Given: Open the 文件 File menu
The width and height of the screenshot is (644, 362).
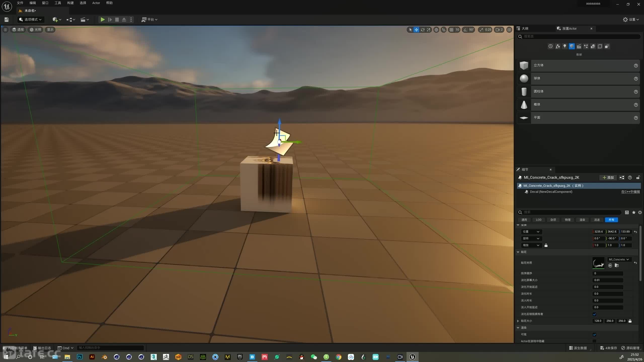Looking at the screenshot, I should pos(20,3).
